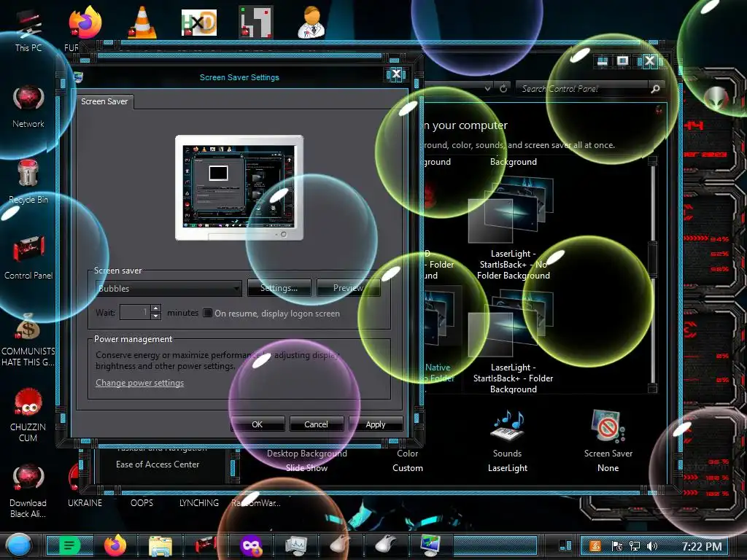Select LaserLight StartIsBack+ No Folder Background theme
Screen dimensions: 747x560
[x=513, y=227]
